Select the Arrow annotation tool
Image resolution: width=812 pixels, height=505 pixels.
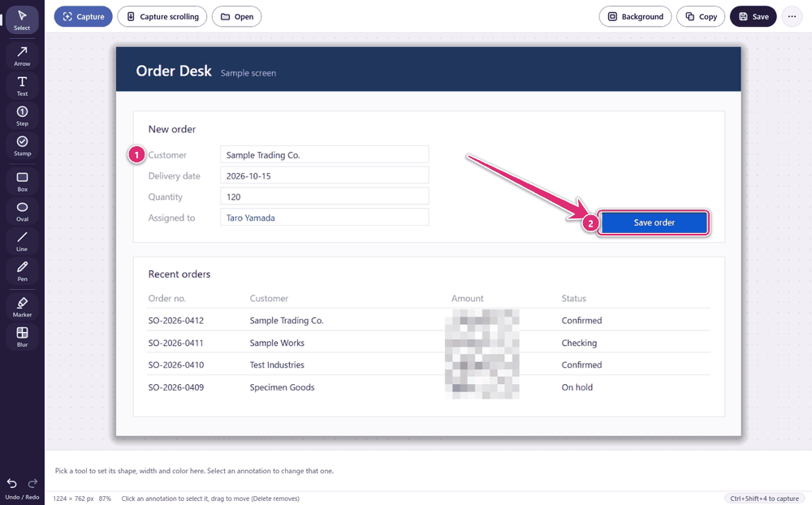(x=22, y=56)
